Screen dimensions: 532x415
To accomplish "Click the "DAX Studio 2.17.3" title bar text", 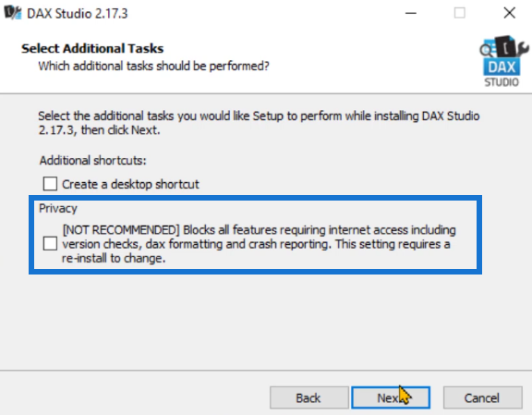I will click(77, 14).
